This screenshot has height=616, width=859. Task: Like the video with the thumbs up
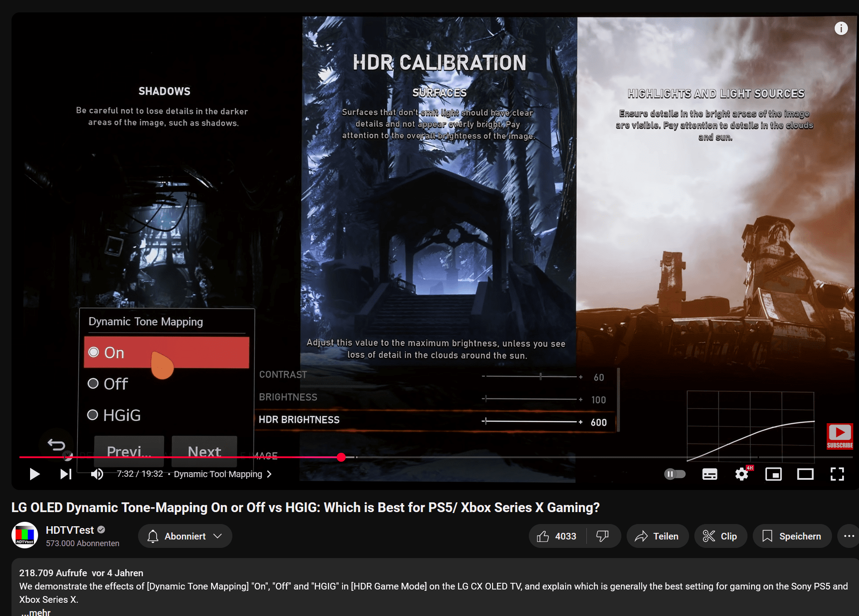tap(558, 536)
